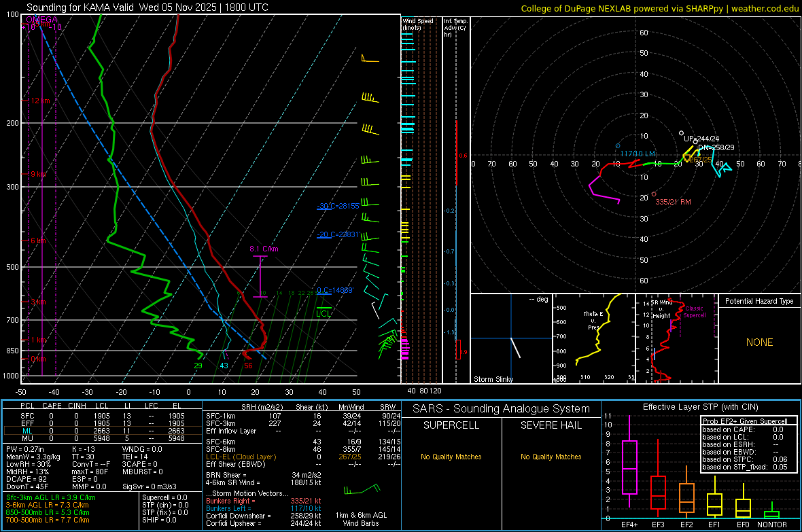Viewport: 802px width, 532px height.
Task: Click the 'based on STPC:' probability row
Action: tap(745, 459)
